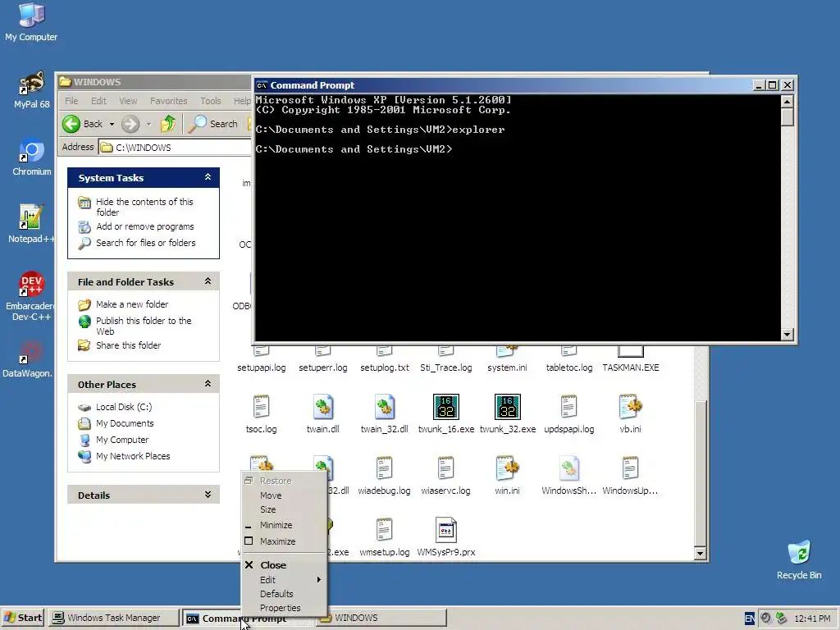Open the Edit submenu in context menu
The image size is (840, 630).
[284, 580]
